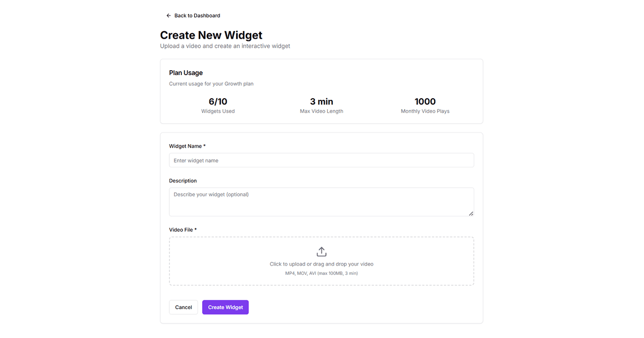Click the Growth plan usage subtitle text

click(211, 84)
